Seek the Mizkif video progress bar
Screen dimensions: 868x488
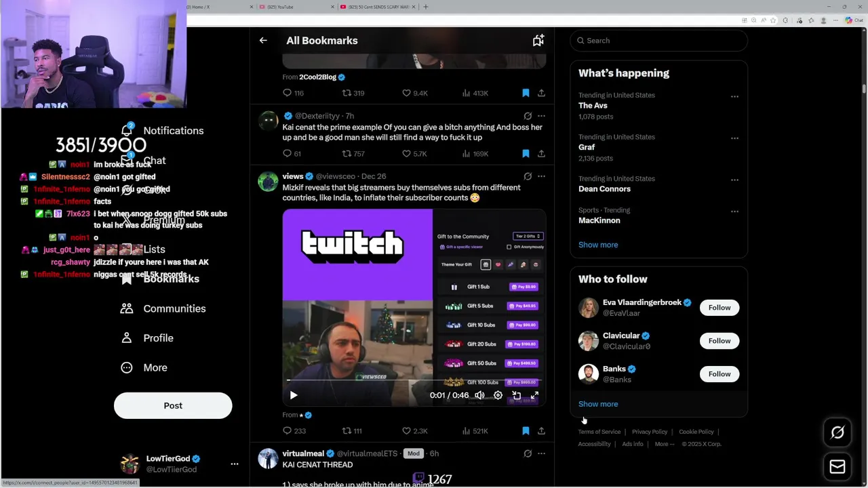tap(414, 380)
